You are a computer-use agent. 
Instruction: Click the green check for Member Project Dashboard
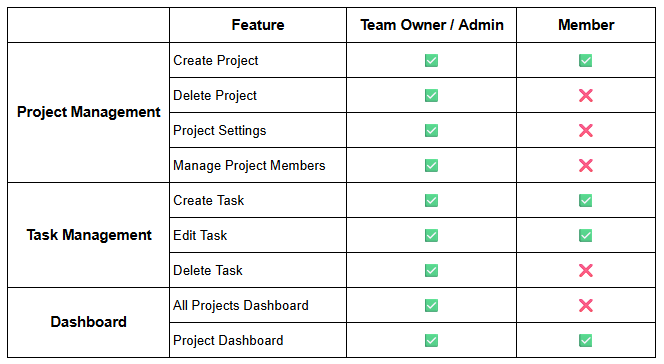tap(585, 340)
